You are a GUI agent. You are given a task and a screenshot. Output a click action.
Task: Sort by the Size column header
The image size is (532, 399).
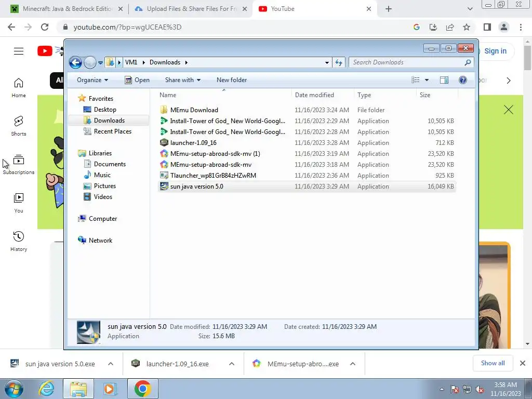[437, 95]
